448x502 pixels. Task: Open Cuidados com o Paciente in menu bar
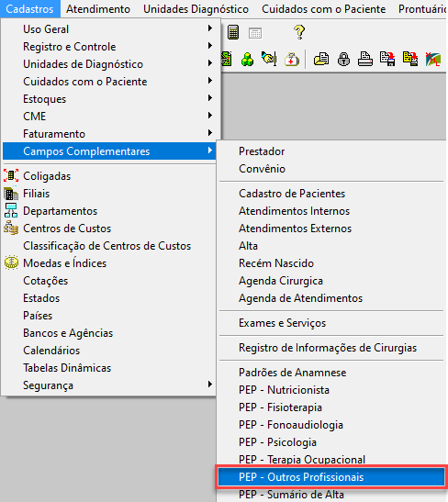tap(323, 9)
